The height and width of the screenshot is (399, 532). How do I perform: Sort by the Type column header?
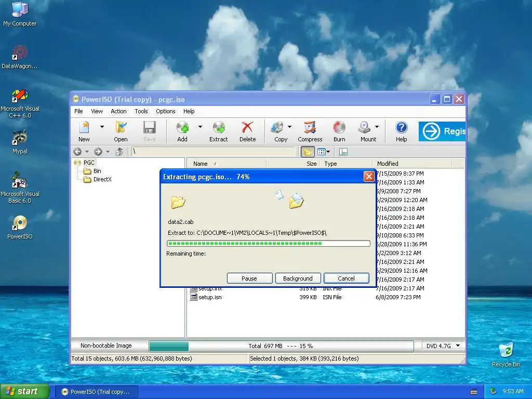[345, 164]
